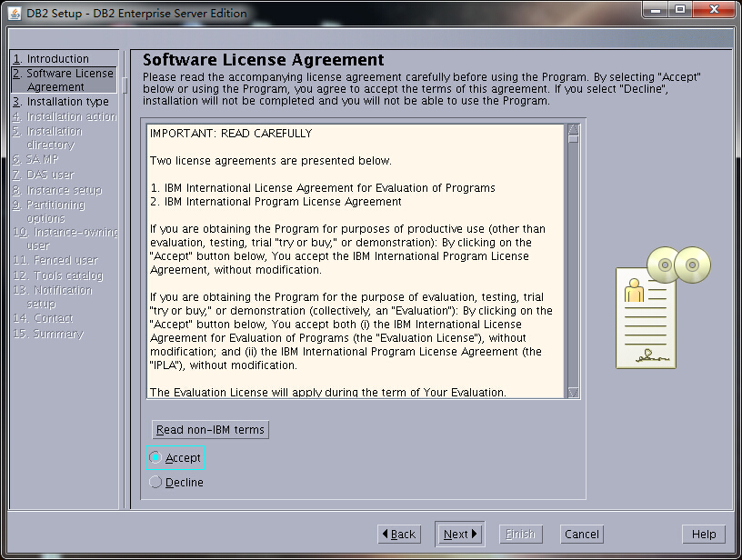Select step 9 Partitioning options
This screenshot has width=742, height=560.
49,212
